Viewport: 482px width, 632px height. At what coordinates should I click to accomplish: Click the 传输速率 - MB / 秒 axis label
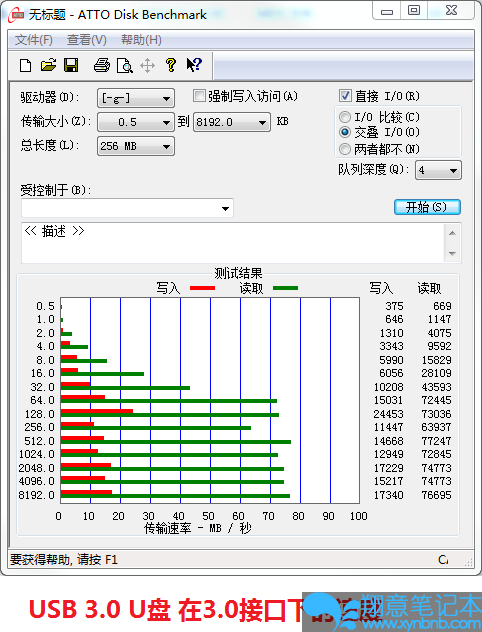point(198,528)
